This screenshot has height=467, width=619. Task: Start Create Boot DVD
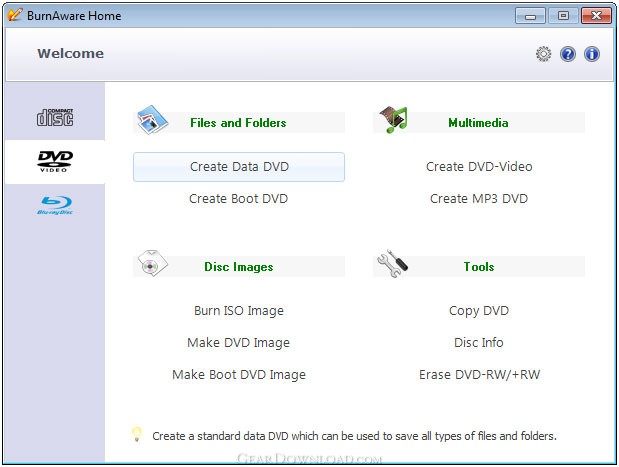tap(238, 199)
